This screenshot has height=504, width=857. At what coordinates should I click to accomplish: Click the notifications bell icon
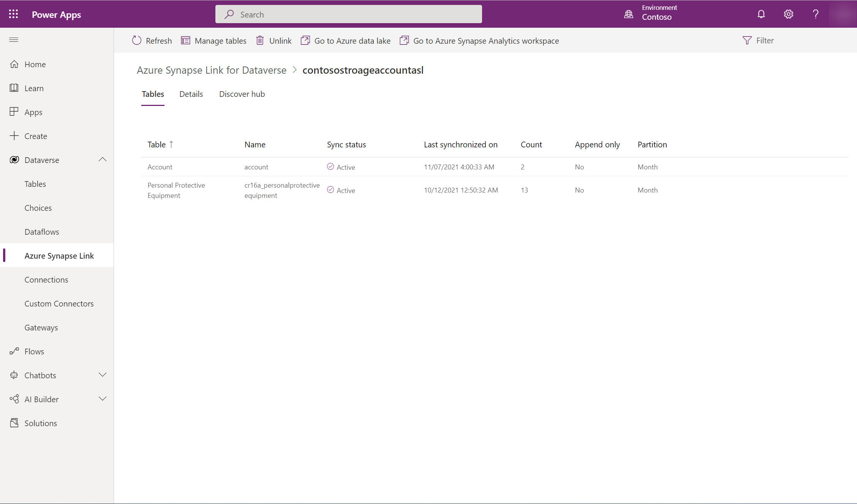761,14
